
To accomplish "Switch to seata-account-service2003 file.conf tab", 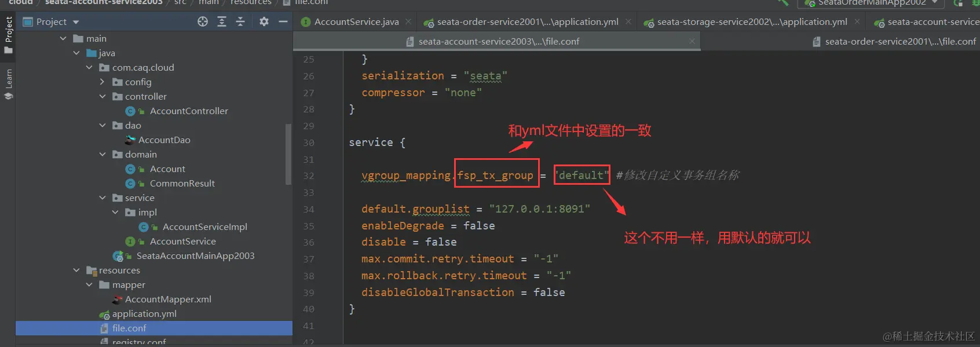I will pos(499,42).
